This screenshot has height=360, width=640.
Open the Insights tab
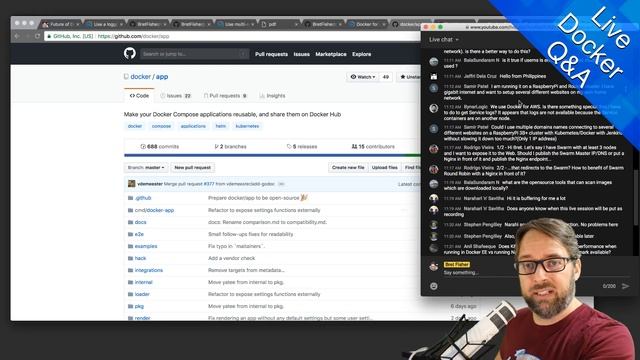point(272,96)
